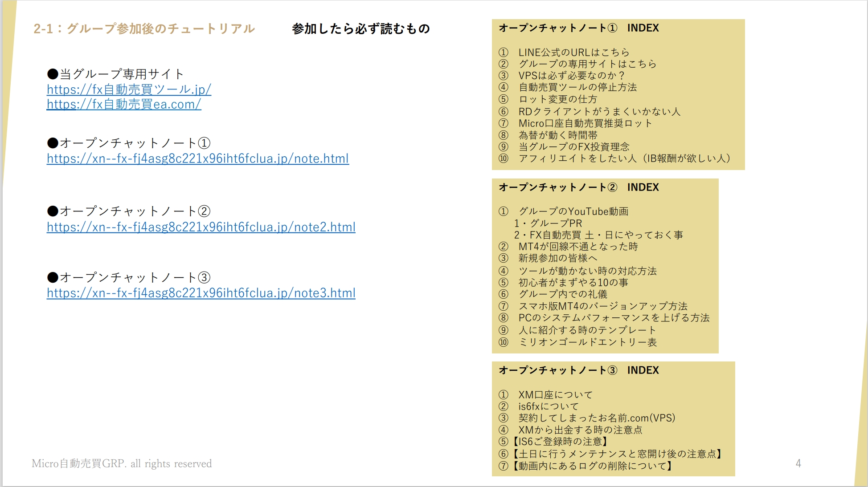Select the line '当グループのFX投資理念'
868x487 pixels.
574,146
